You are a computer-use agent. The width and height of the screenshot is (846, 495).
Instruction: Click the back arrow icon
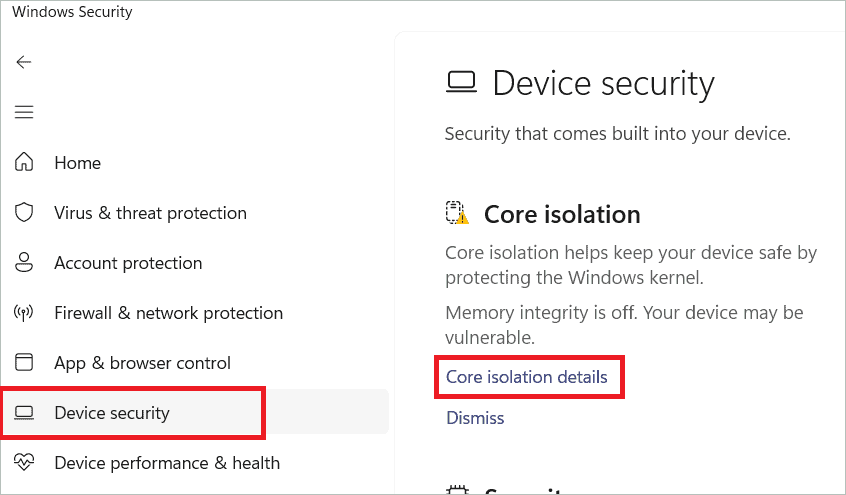(24, 62)
